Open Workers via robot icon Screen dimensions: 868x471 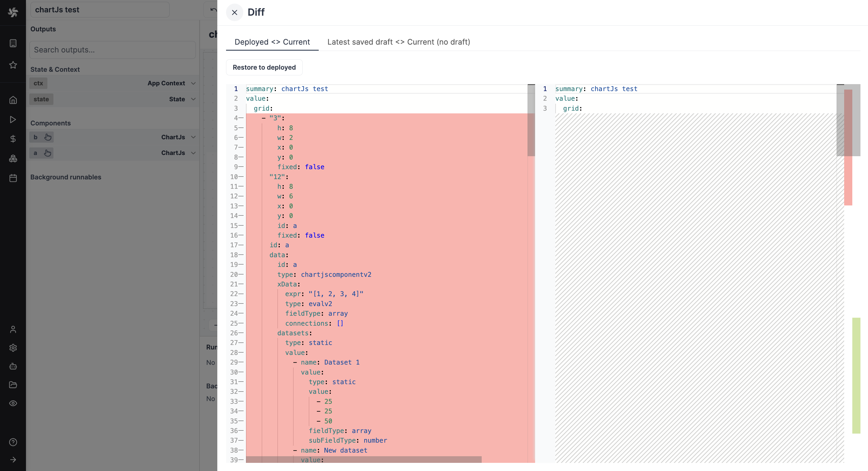coord(13,366)
